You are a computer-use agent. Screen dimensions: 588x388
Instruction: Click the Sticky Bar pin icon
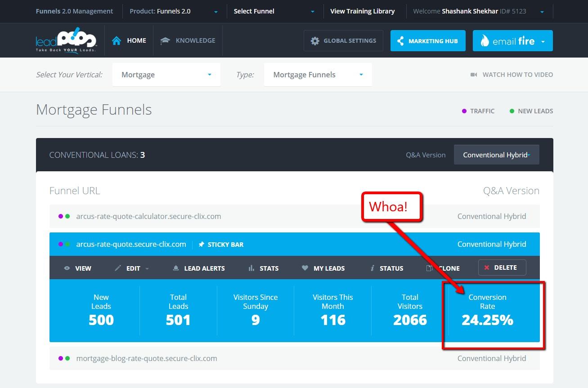pos(201,245)
